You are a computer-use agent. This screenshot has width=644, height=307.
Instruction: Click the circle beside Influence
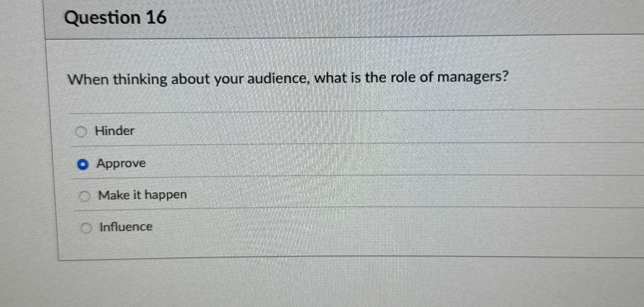[x=86, y=227]
